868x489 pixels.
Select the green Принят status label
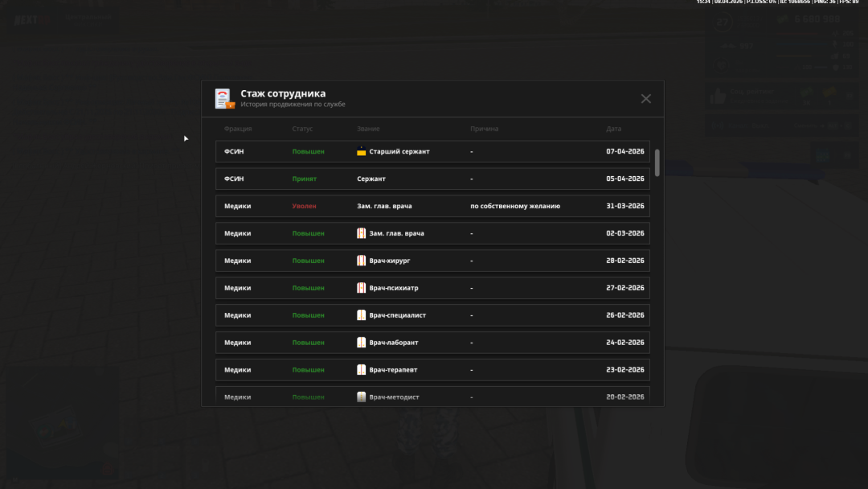pos(304,179)
